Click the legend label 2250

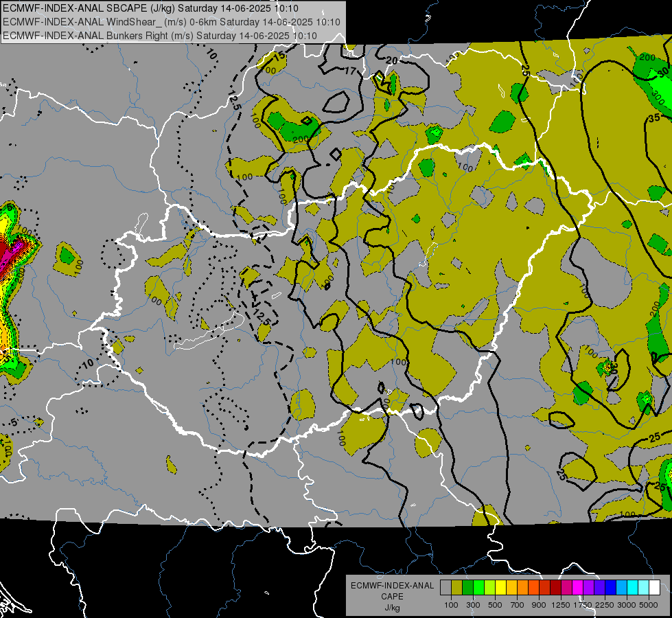[604, 605]
